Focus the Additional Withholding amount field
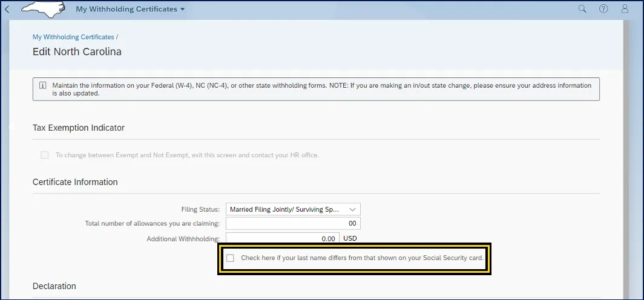This screenshot has width=644, height=300. click(x=282, y=238)
